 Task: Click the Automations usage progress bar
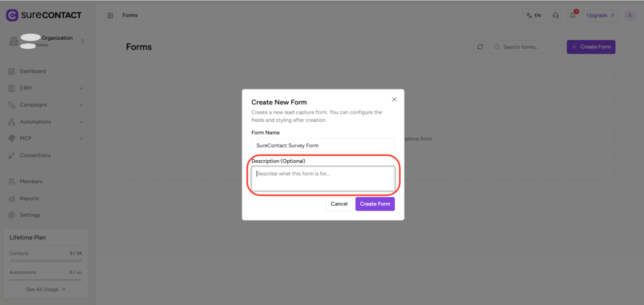click(46, 280)
